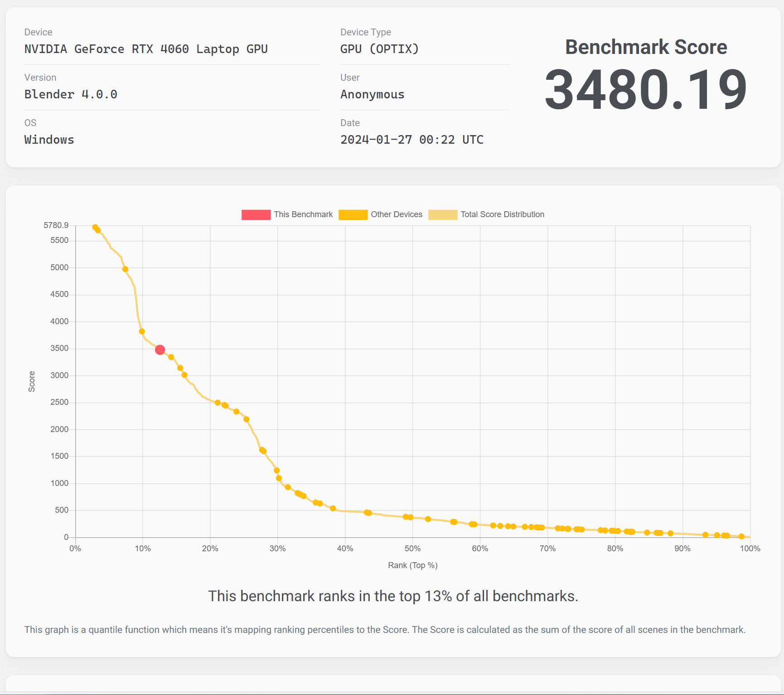This screenshot has width=784, height=695.
Task: Click the orange data point near score 5000
Action: 126,269
